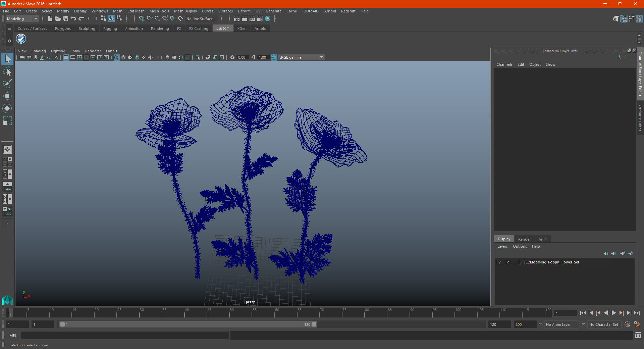
Task: Open layer editor Options menu
Action: pyautogui.click(x=520, y=246)
